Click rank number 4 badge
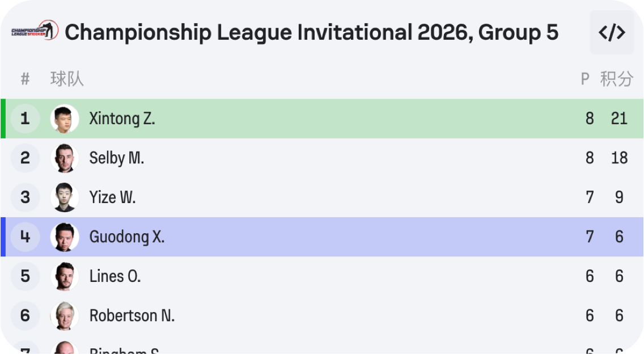 pos(25,237)
